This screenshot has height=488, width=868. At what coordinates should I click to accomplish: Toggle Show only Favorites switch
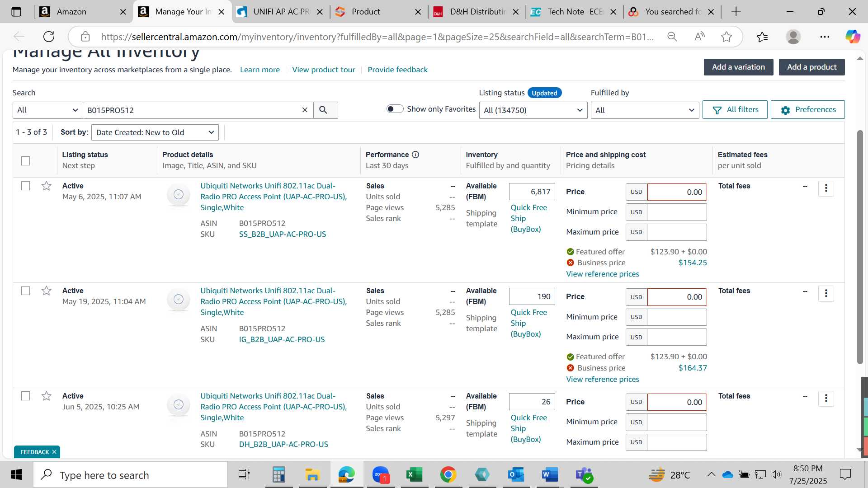tap(395, 109)
